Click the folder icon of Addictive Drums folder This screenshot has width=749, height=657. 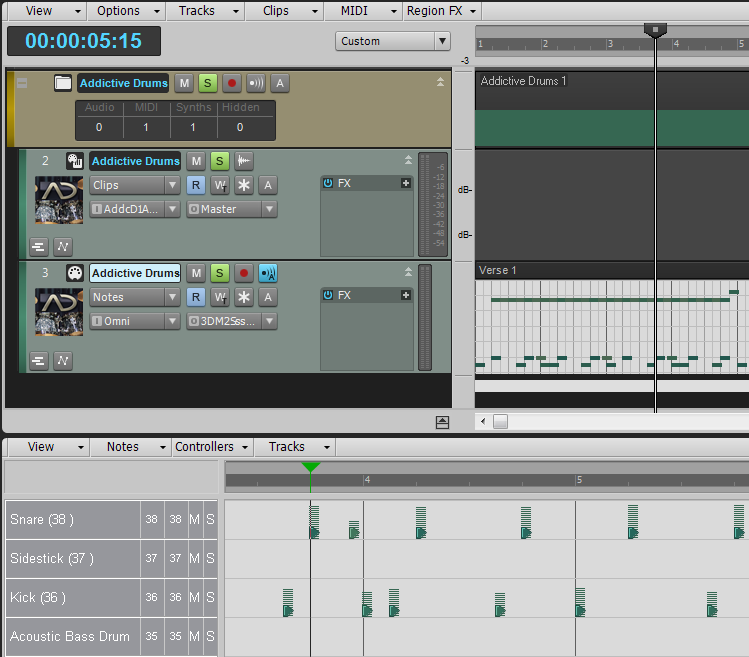click(63, 83)
